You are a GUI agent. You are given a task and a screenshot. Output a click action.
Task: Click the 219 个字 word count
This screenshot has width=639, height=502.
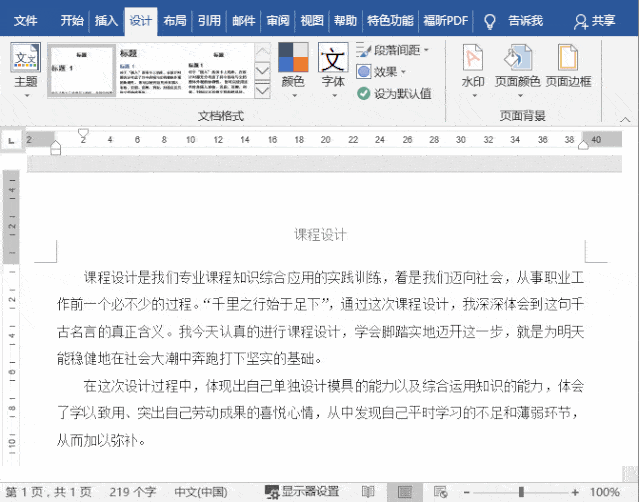(x=132, y=492)
